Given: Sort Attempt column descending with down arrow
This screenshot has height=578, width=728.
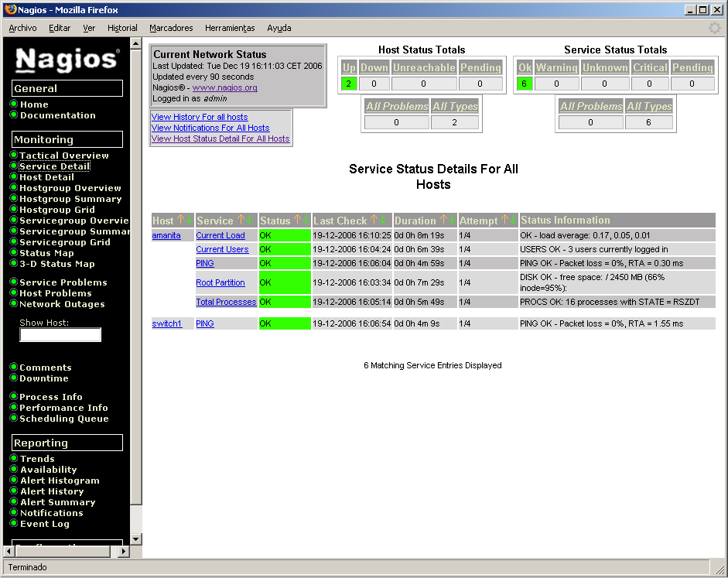Looking at the screenshot, I should (x=513, y=219).
